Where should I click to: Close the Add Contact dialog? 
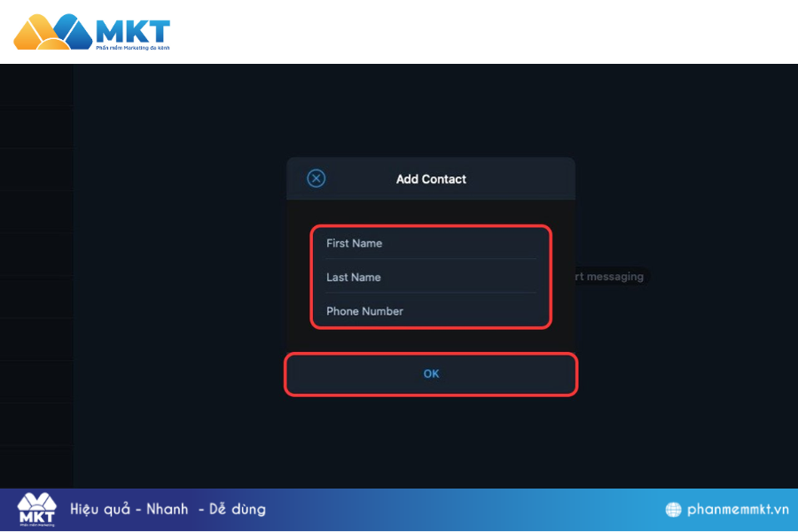tap(316, 179)
